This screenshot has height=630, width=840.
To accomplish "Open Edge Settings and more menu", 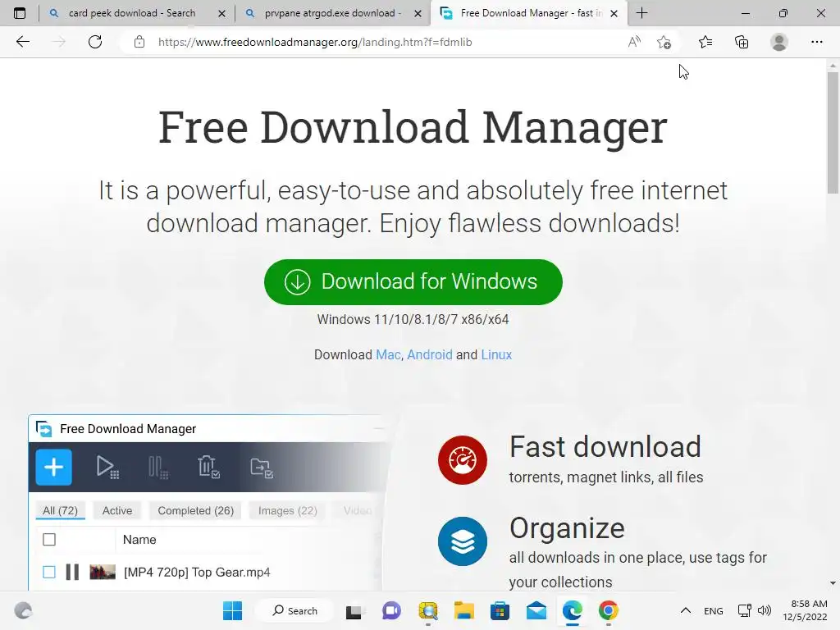I will point(816,42).
